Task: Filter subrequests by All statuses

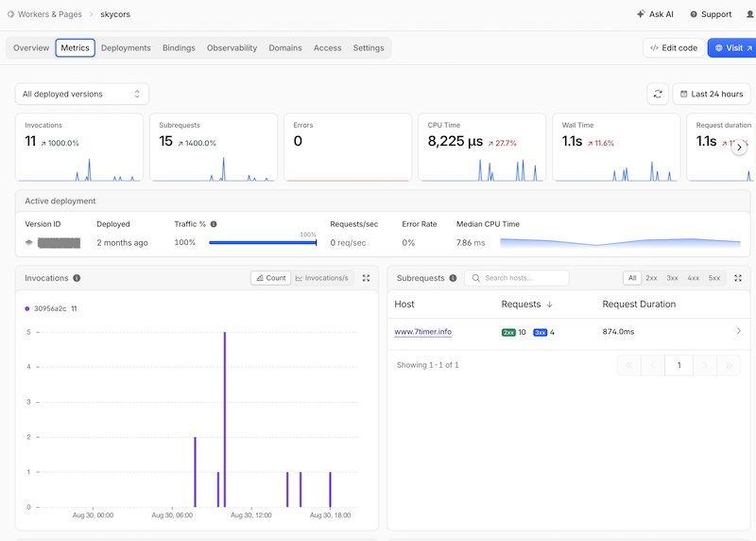Action: pos(632,278)
